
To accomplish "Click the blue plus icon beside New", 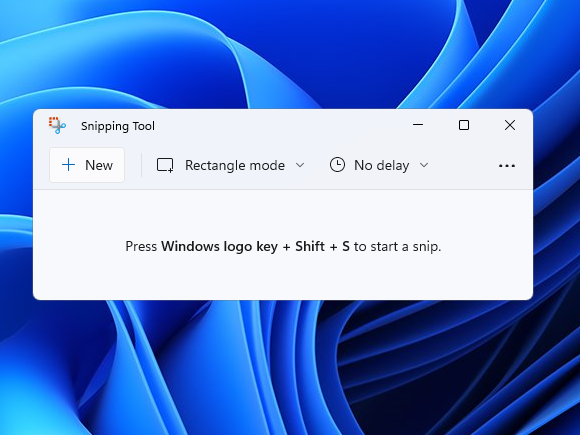I will [x=68, y=165].
